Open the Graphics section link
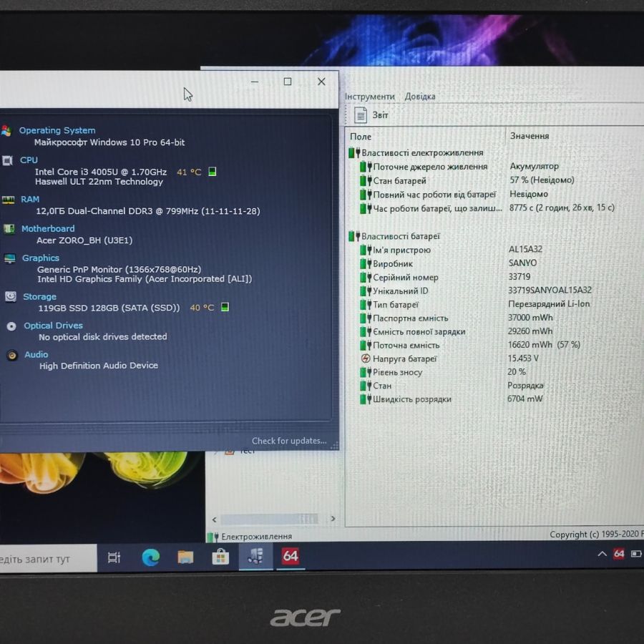 [41, 258]
